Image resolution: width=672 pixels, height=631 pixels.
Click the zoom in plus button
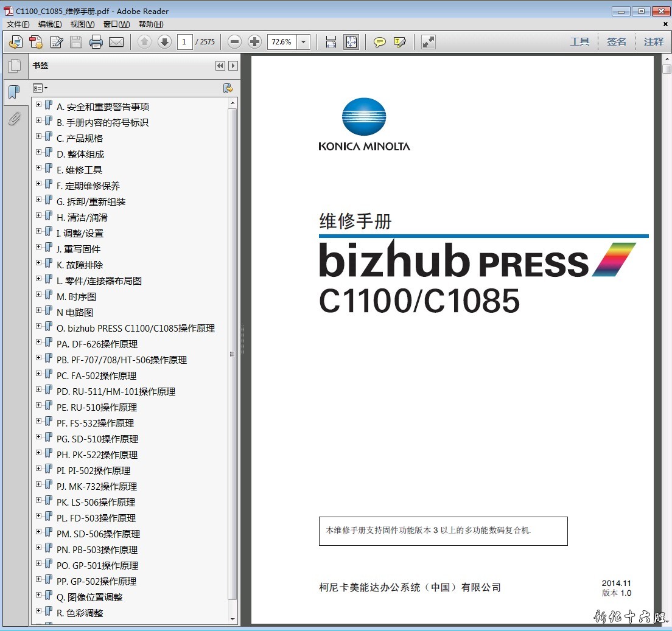point(255,42)
